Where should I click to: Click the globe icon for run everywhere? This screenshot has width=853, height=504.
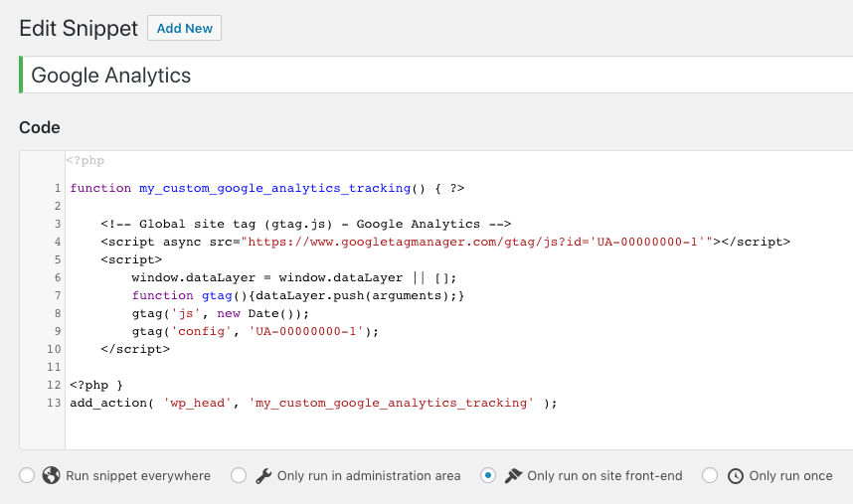(52, 475)
